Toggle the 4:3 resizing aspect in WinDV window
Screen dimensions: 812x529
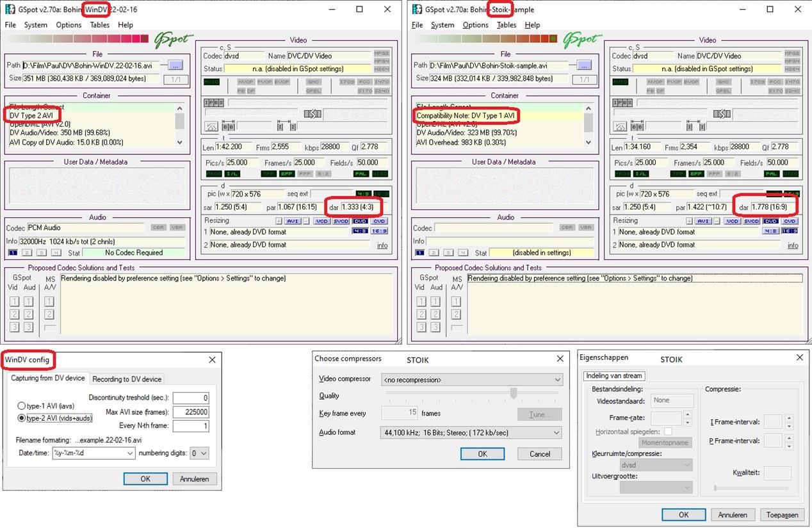pyautogui.click(x=360, y=232)
